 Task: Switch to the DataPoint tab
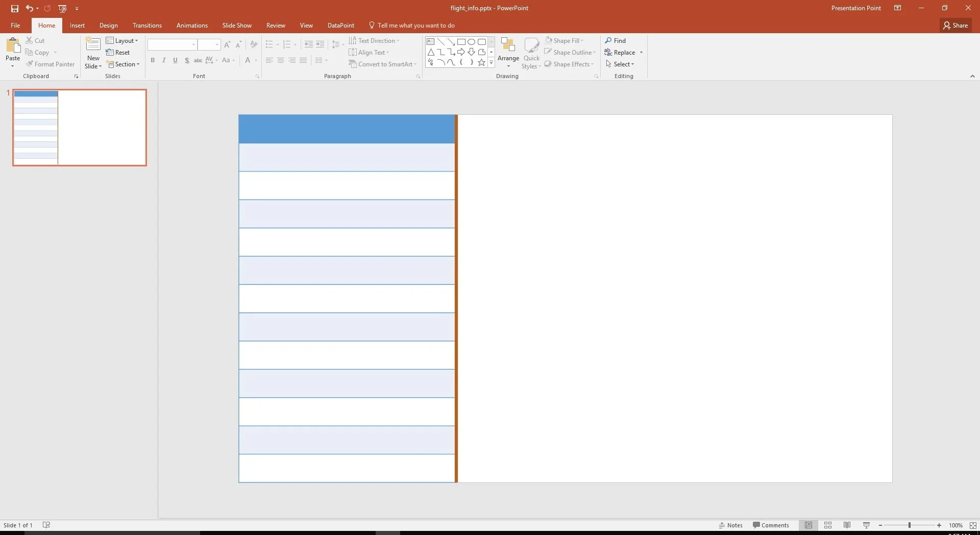click(340, 26)
